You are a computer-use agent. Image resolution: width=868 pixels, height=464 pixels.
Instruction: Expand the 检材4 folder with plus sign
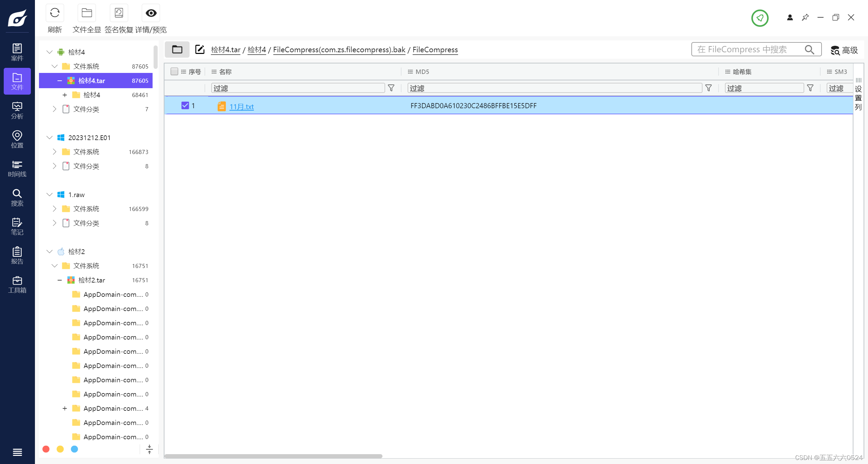(65, 95)
